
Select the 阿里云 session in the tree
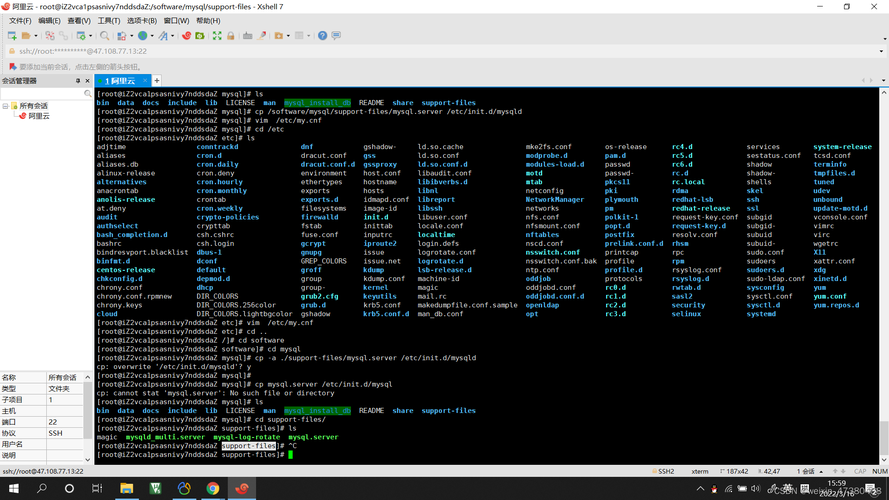point(39,116)
